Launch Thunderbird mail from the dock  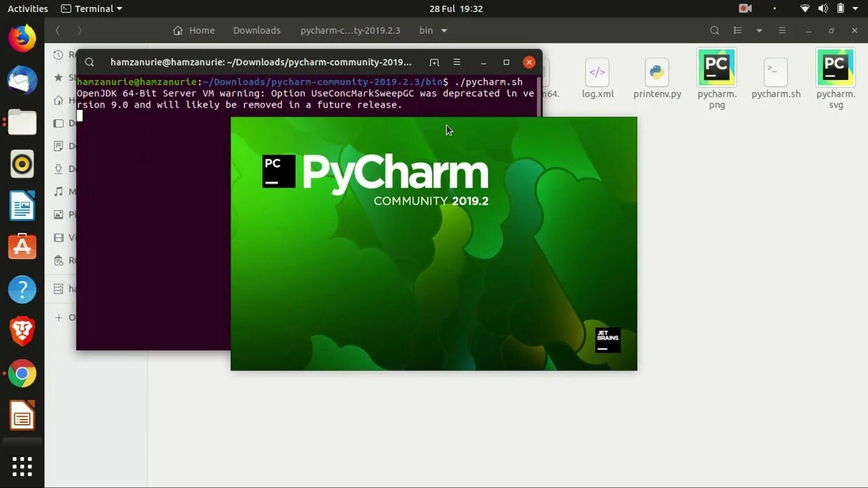click(x=22, y=81)
